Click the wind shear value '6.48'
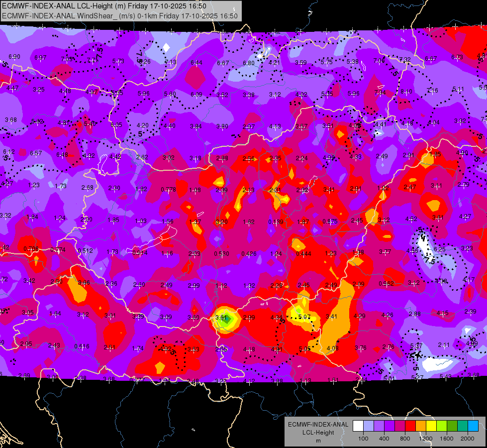 pyautogui.click(x=62, y=154)
